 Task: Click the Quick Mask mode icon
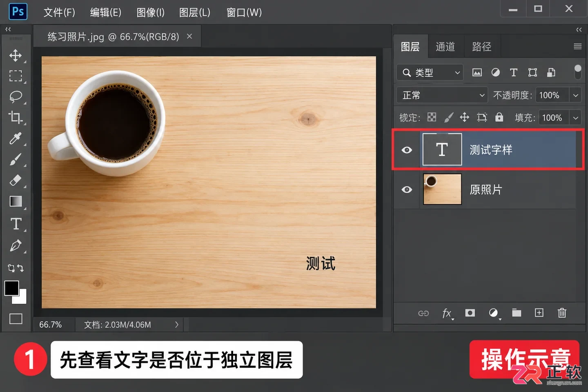click(16, 318)
